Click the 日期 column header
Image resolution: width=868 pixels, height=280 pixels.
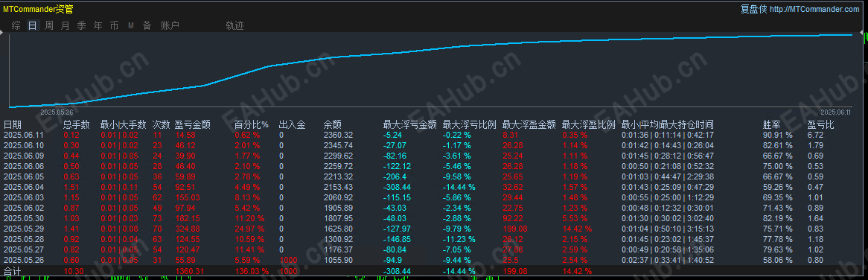coord(13,124)
